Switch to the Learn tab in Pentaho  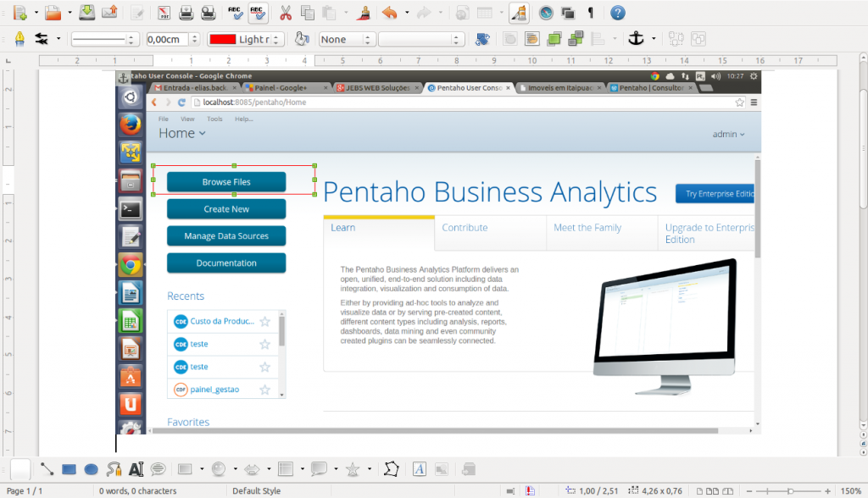pyautogui.click(x=342, y=227)
